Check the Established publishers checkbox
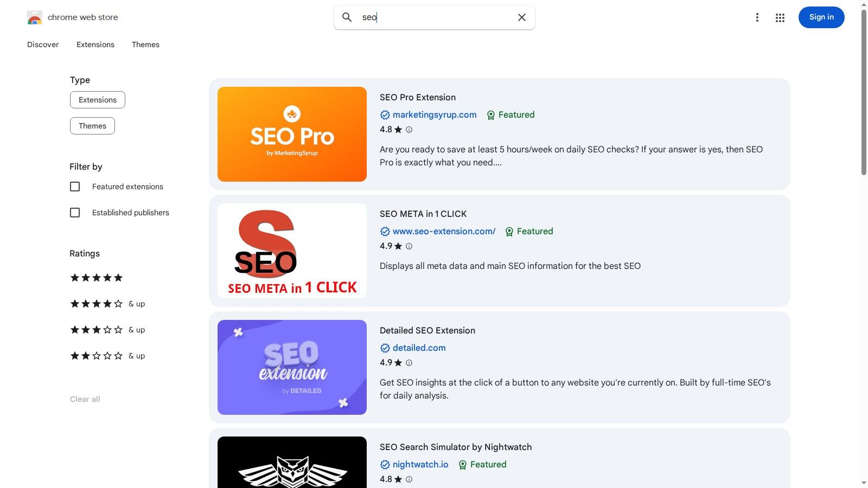Viewport: 868px width, 488px height. [74, 213]
